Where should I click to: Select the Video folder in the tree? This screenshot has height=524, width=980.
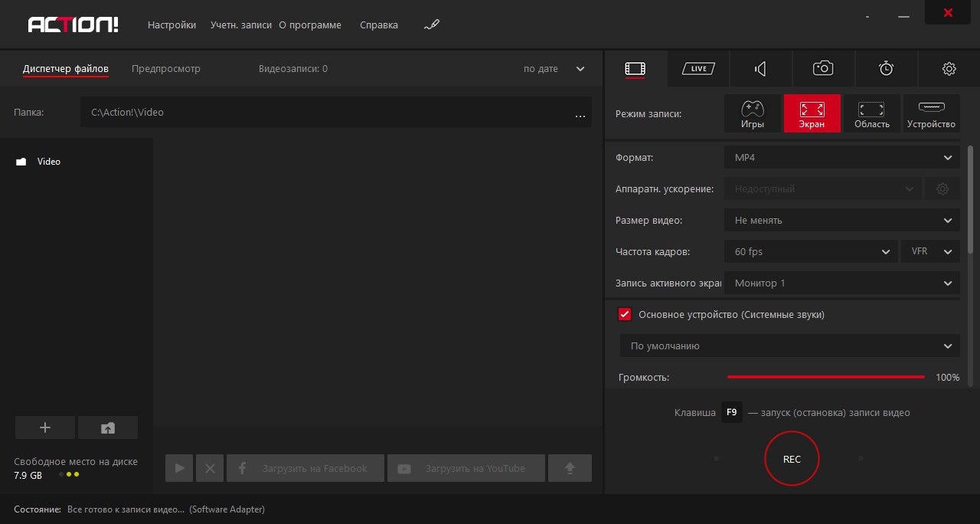click(x=48, y=162)
